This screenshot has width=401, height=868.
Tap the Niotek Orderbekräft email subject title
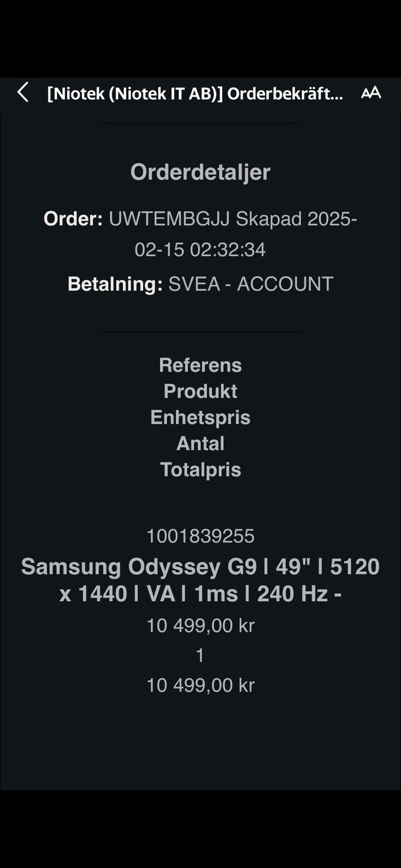195,94
